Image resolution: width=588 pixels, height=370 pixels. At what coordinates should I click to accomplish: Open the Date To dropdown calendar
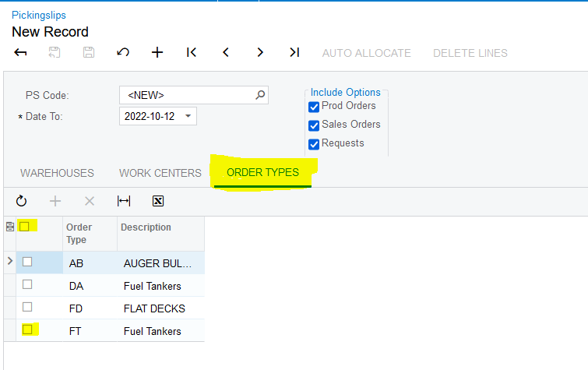188,116
